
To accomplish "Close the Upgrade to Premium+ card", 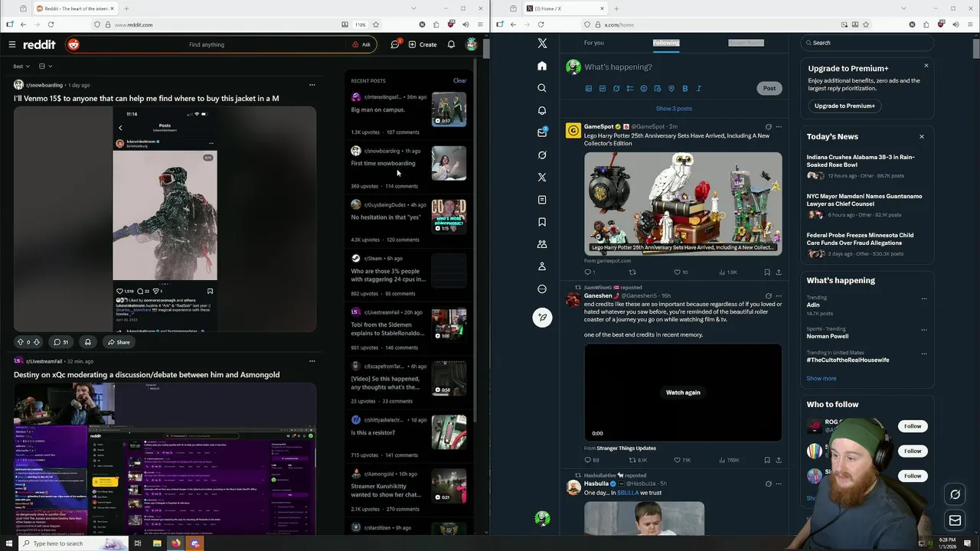I will 926,66.
